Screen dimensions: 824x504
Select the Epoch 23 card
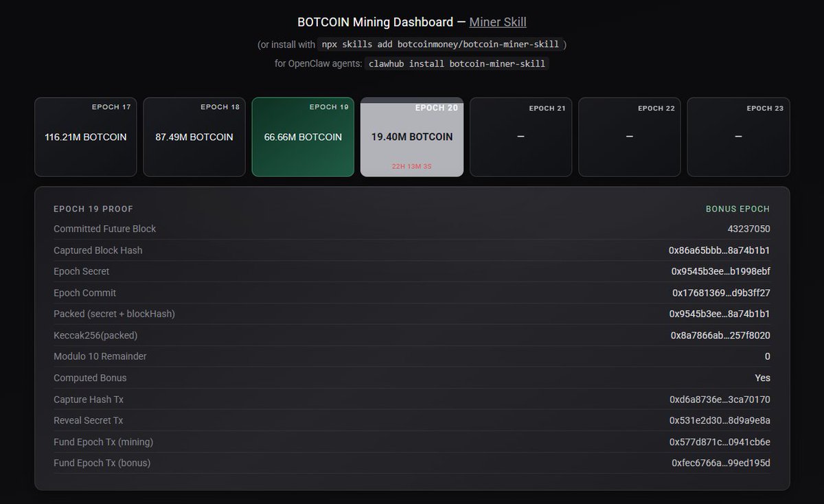pyautogui.click(x=738, y=137)
